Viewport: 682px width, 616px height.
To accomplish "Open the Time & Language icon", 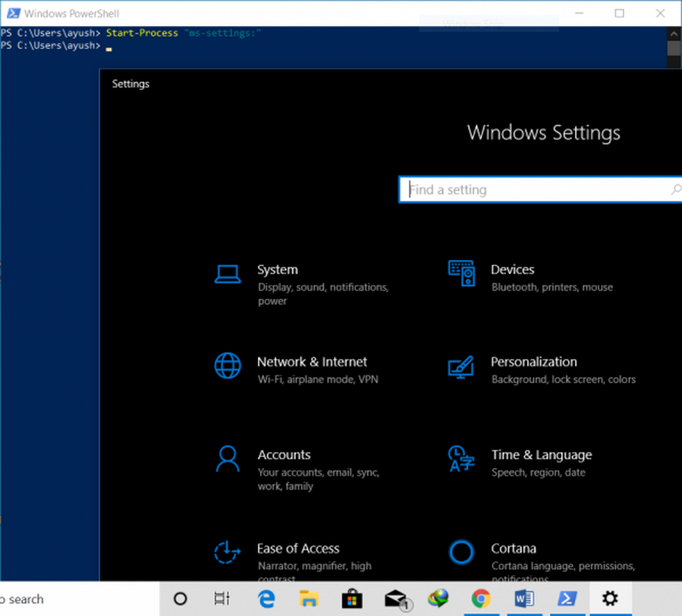I will coord(461,459).
